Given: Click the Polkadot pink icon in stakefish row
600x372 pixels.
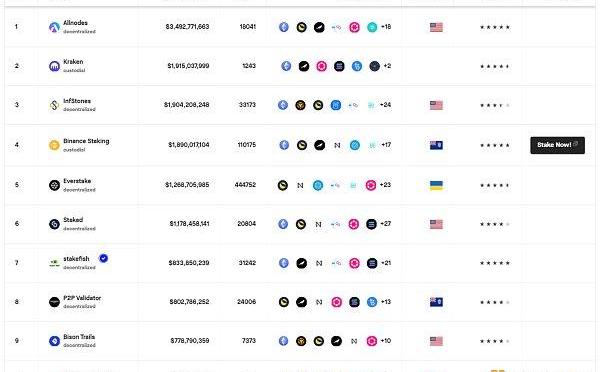Looking at the screenshot, I should 354,263.
